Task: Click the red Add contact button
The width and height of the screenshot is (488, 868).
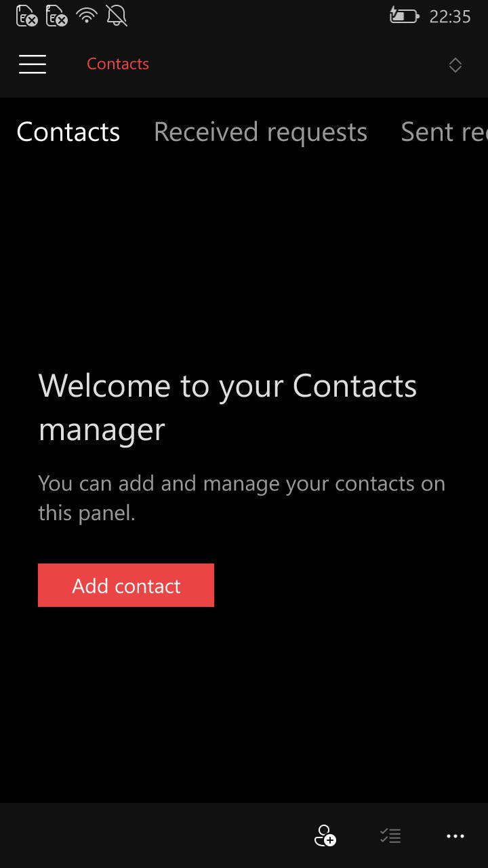Action: tap(126, 585)
